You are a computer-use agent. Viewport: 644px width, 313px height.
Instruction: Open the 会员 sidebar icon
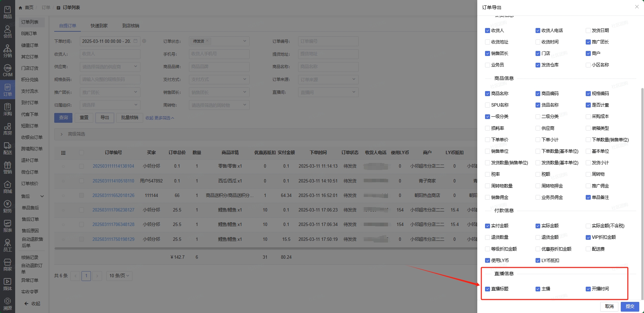[7, 32]
